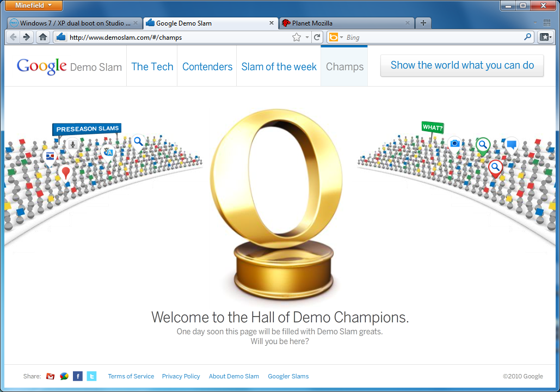Bookmark this page with star icon

[x=296, y=38]
